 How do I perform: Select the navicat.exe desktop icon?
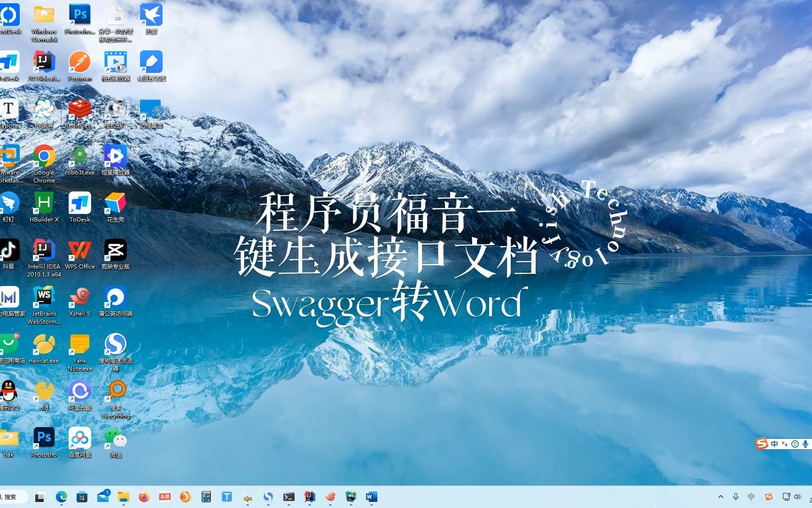coord(44,349)
